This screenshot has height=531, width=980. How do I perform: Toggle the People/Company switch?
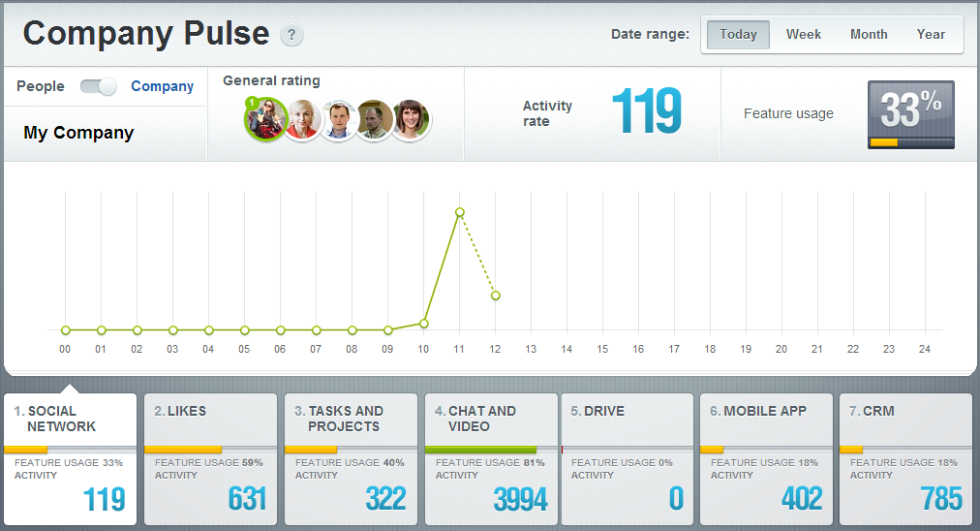tap(98, 86)
